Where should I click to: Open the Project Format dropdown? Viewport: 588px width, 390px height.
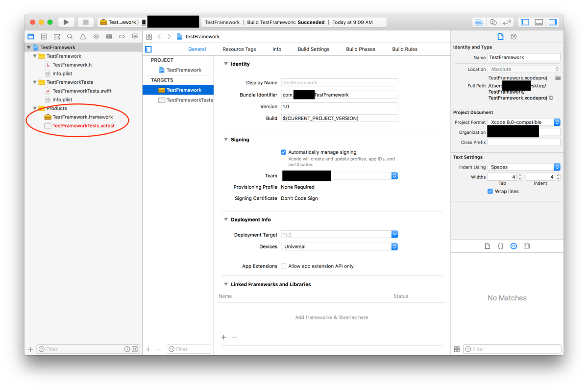(x=524, y=122)
